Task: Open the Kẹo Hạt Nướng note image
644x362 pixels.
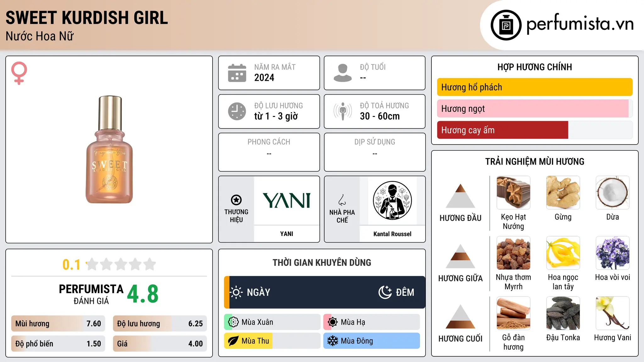Action: (x=513, y=193)
